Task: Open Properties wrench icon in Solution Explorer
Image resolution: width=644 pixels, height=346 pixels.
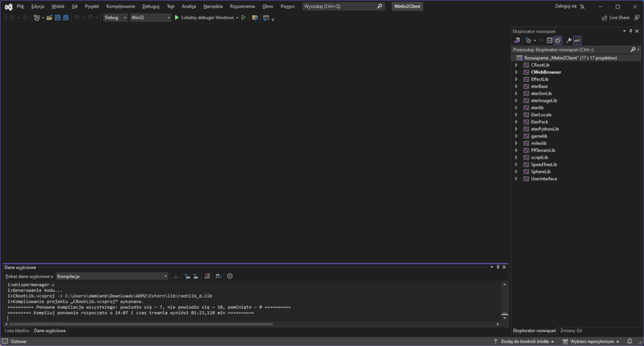Action: click(x=569, y=40)
